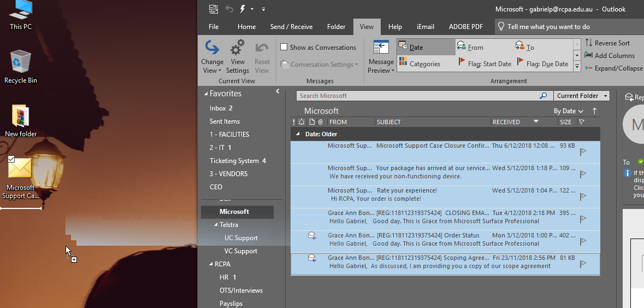Viewport: 644px width, 308px height.
Task: Open the Help ribbon tab
Action: [395, 27]
